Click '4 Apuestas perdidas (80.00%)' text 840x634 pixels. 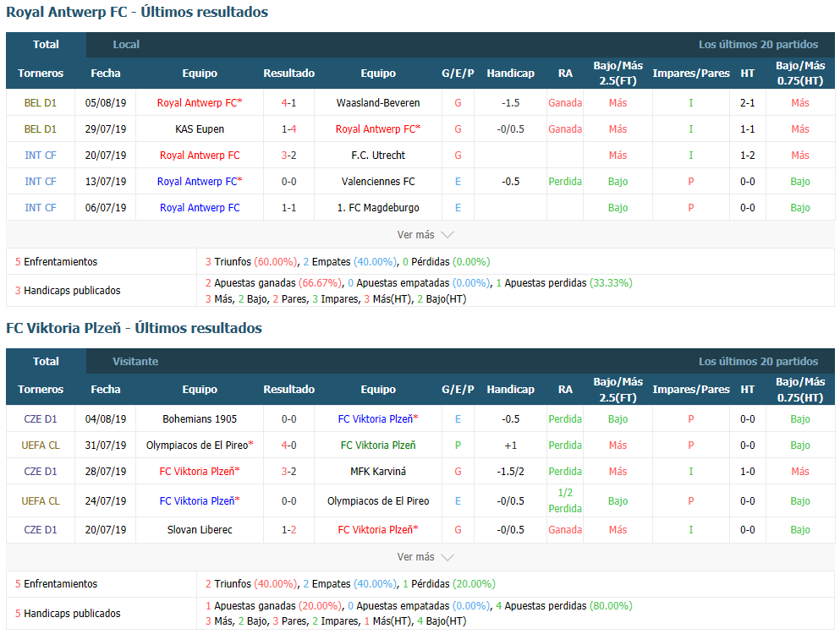564,606
